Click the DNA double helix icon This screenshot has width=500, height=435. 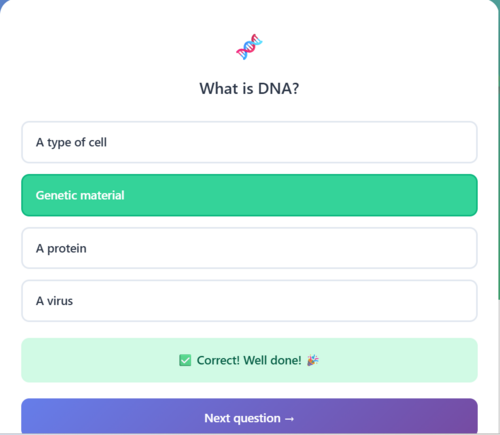point(249,47)
